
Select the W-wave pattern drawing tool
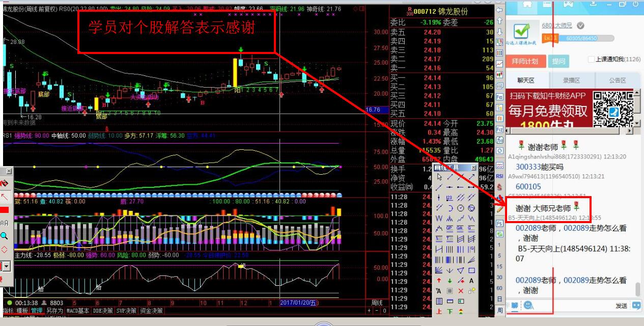(x=439, y=219)
